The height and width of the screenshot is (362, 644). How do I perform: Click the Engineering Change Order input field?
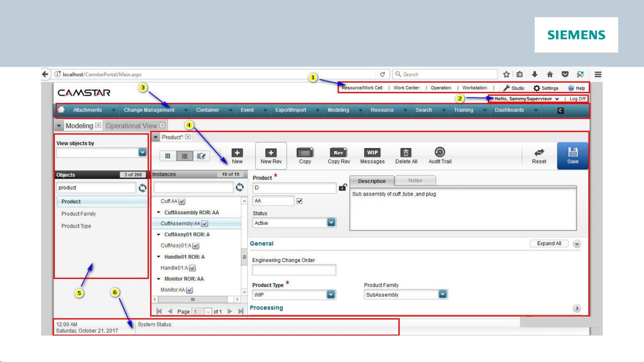click(294, 270)
